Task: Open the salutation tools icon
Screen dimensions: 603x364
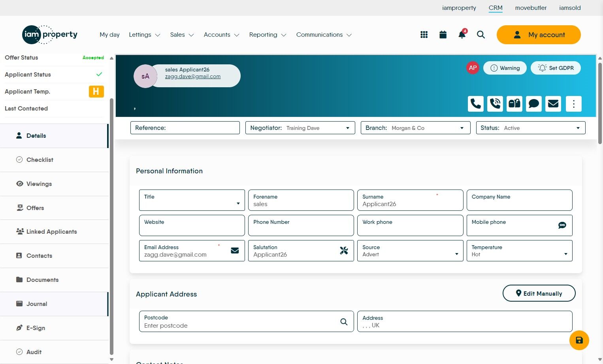Action: (343, 250)
